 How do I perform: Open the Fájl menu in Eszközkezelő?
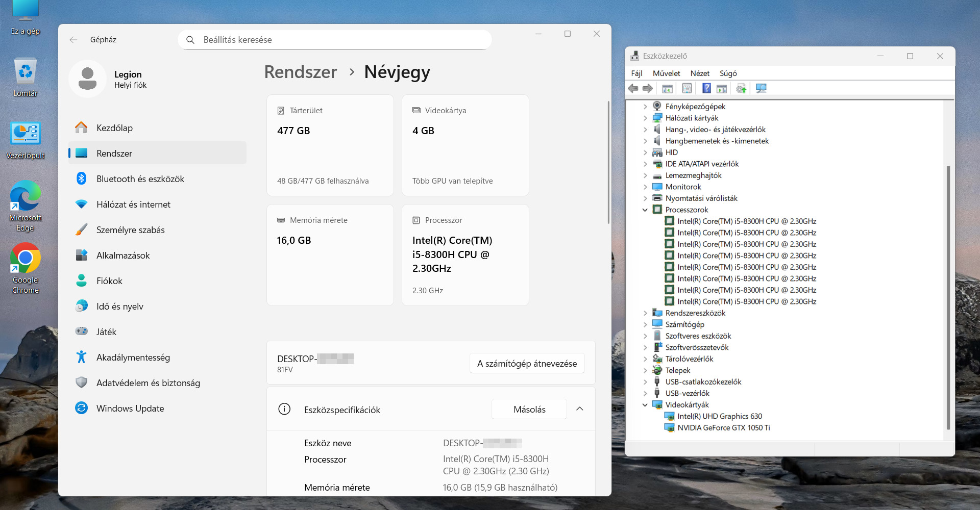(x=636, y=73)
